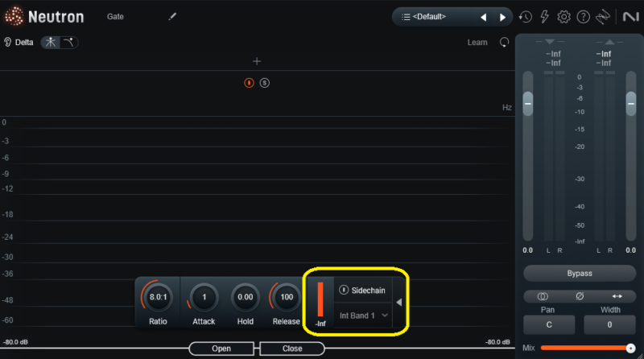The width and height of the screenshot is (644, 359).
Task: Solo the band with the S button
Action: pos(265,83)
